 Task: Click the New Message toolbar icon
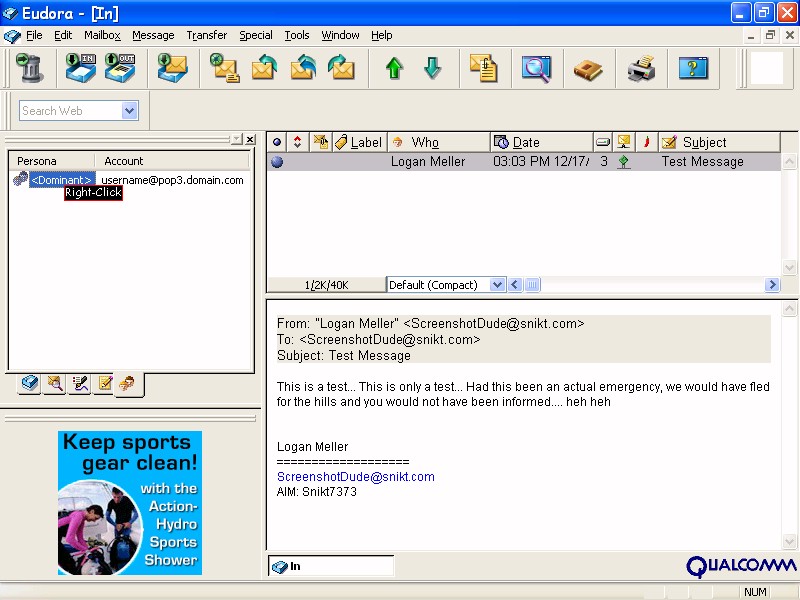click(224, 68)
